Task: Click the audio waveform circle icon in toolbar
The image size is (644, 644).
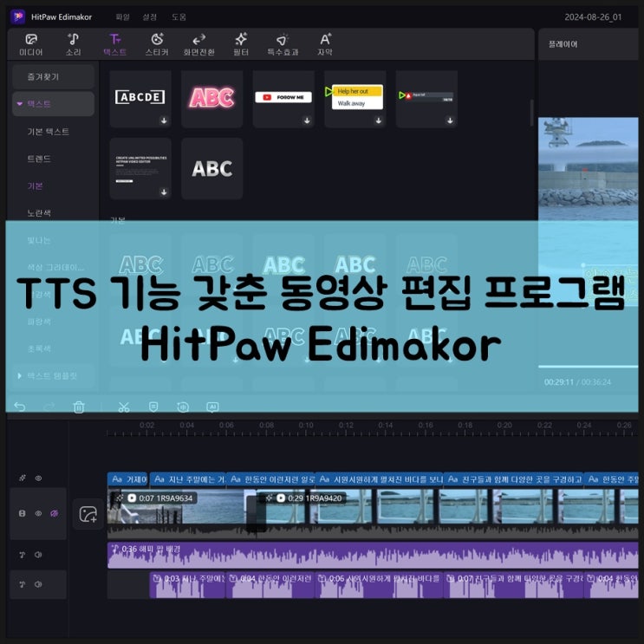Action: (x=183, y=407)
